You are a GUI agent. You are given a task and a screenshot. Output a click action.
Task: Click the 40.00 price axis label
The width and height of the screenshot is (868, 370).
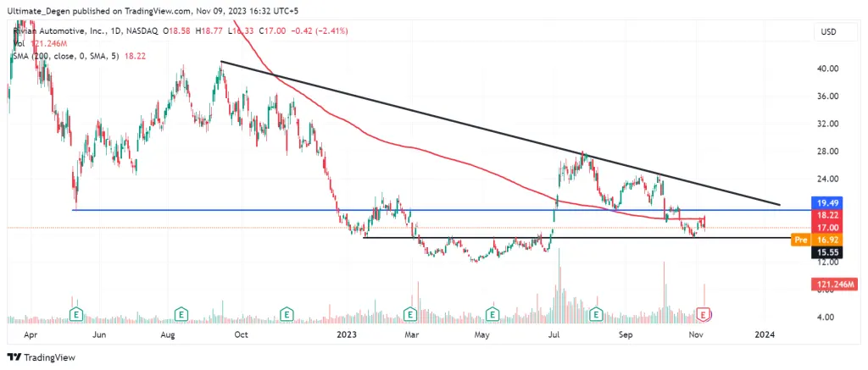coord(829,69)
